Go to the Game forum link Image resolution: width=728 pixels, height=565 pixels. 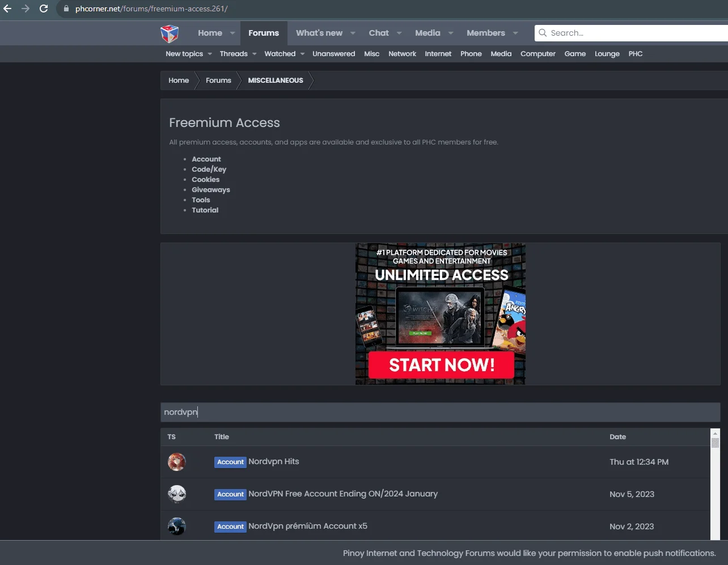tap(575, 54)
